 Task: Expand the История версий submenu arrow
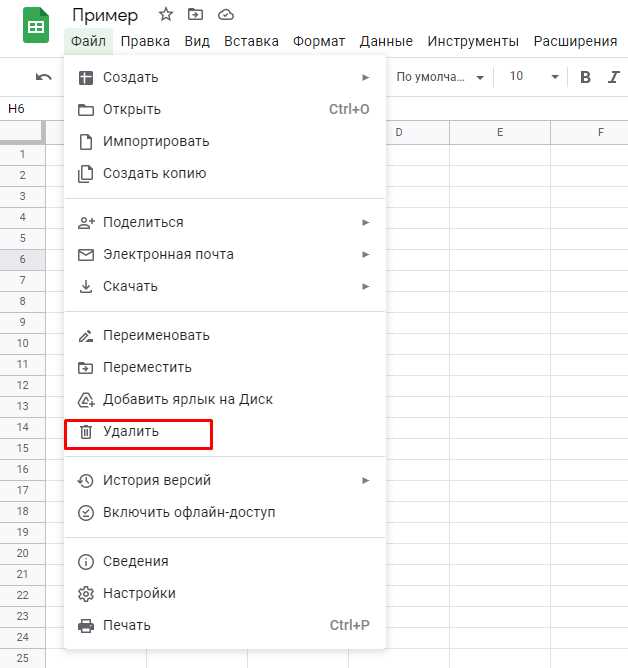365,481
